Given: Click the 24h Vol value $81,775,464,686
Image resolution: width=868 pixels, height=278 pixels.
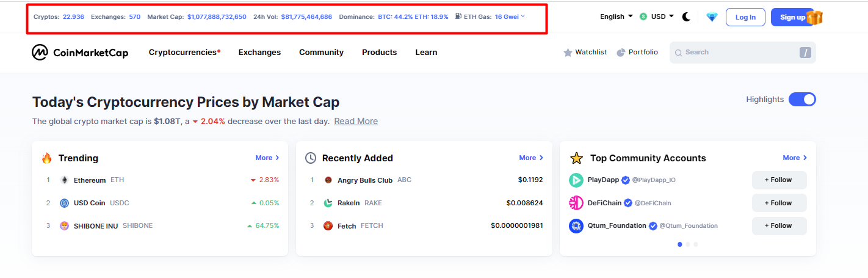Looking at the screenshot, I should 306,16.
